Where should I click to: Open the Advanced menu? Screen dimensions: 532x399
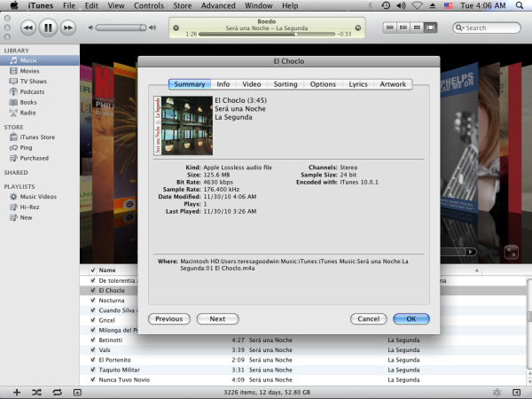point(218,5)
